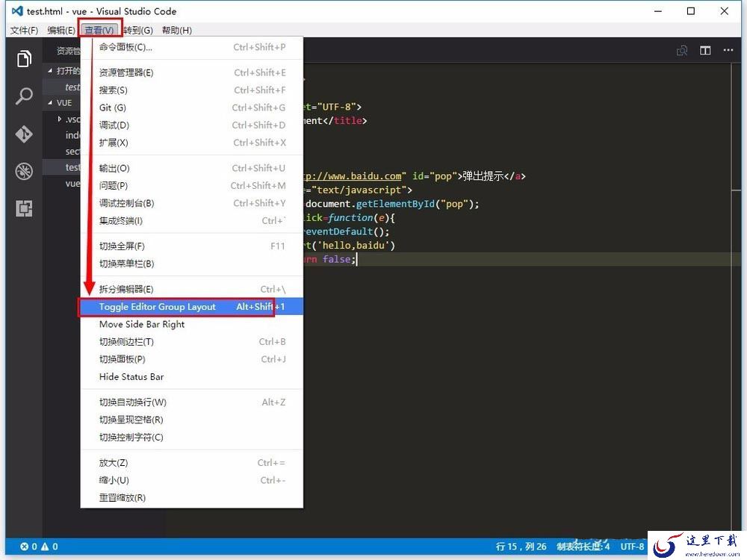The image size is (747, 560).
Task: Open the 帮助(H) menu
Action: (x=177, y=31)
